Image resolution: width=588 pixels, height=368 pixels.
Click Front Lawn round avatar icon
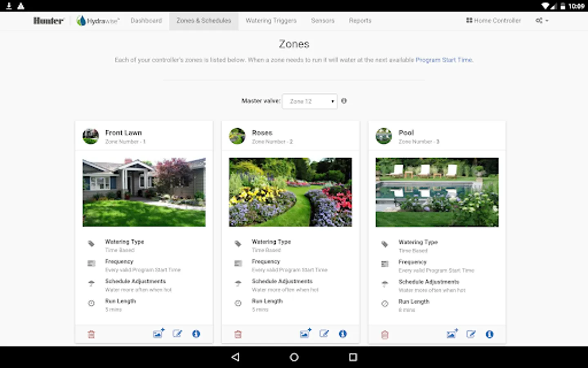(91, 136)
